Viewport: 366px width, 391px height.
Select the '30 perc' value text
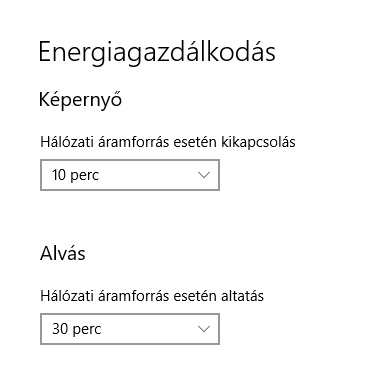coord(76,329)
